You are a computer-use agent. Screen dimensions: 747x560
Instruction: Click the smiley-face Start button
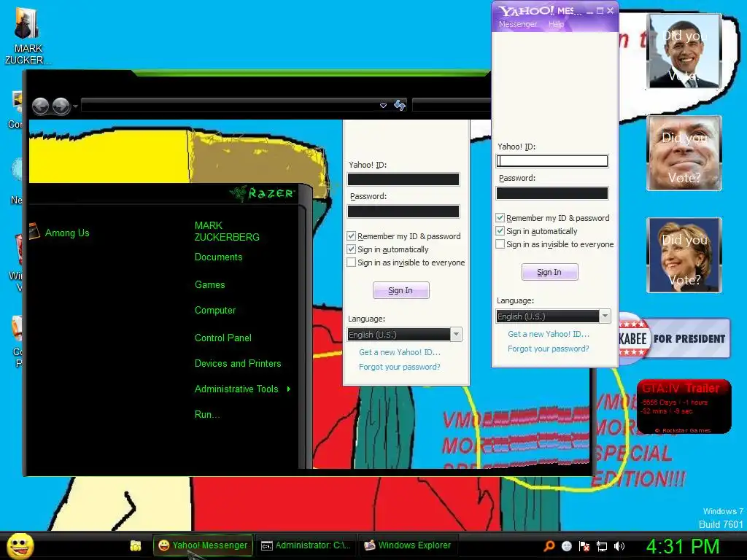[x=20, y=545]
